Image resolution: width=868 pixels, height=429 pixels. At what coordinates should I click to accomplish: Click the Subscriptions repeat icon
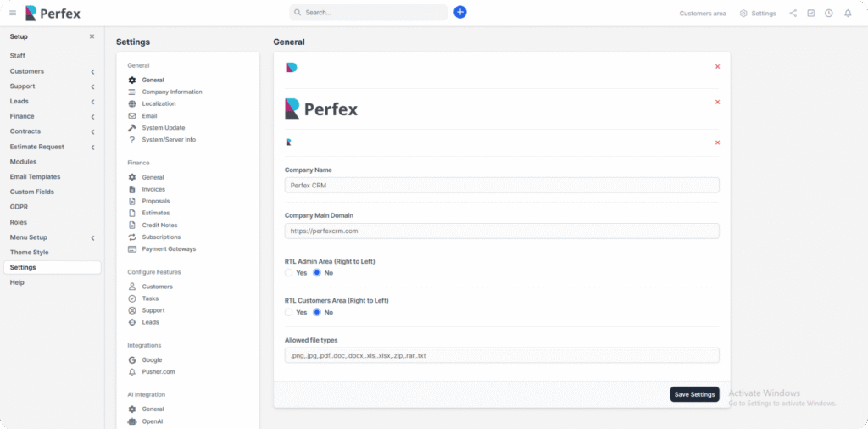131,237
